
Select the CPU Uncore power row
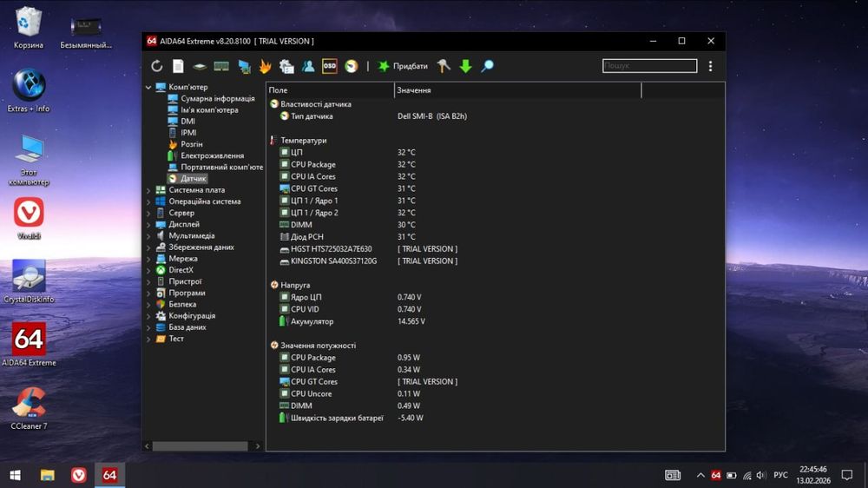click(496, 394)
